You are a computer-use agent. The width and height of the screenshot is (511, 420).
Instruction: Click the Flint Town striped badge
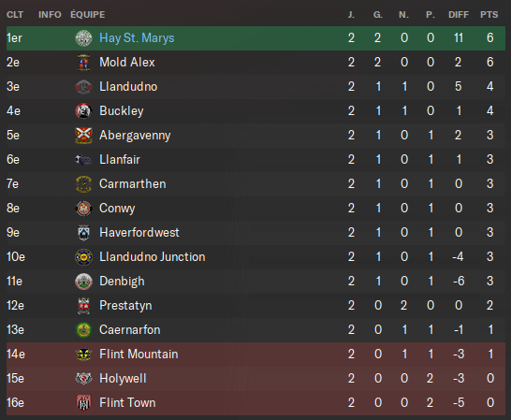click(x=83, y=403)
